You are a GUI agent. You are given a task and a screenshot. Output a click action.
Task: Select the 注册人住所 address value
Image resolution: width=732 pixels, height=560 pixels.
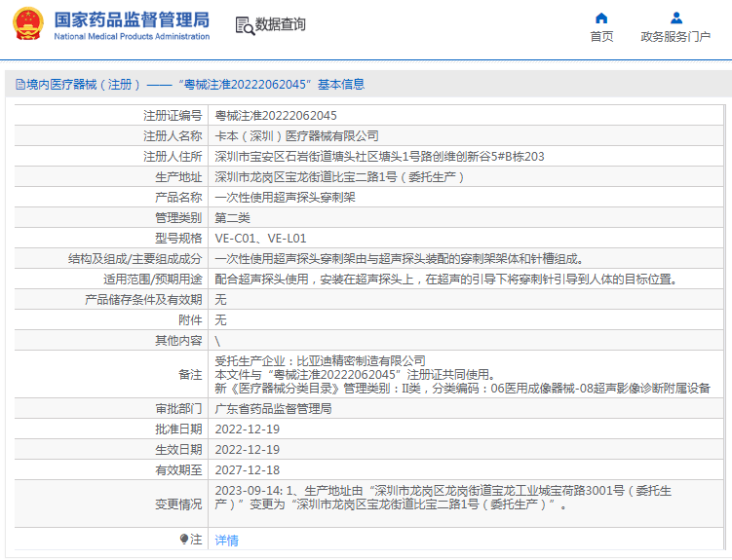point(379,157)
